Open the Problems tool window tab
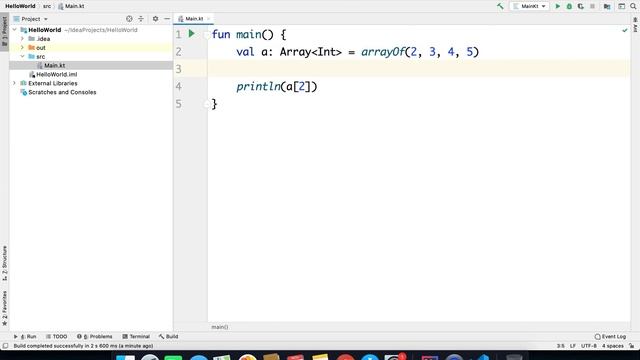Screen dimensions: 640x360 point(94,336)
